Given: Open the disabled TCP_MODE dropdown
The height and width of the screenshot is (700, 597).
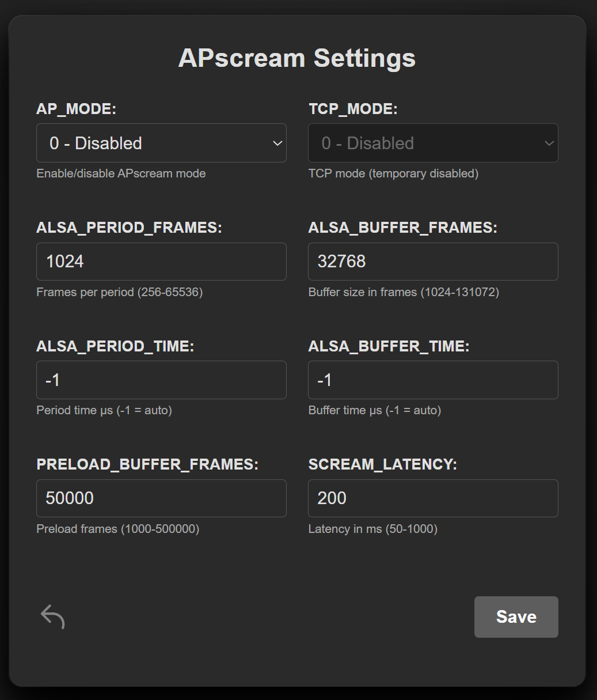Looking at the screenshot, I should click(433, 143).
